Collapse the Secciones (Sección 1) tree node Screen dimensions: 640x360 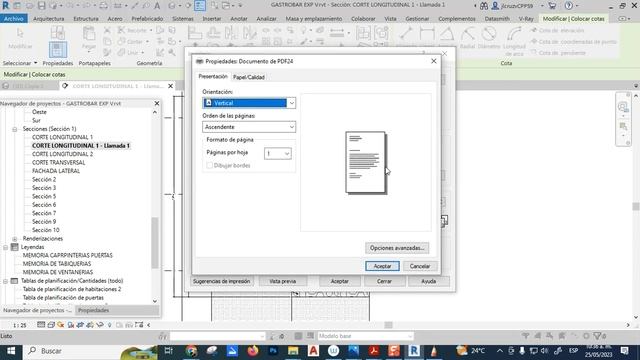tap(15, 129)
